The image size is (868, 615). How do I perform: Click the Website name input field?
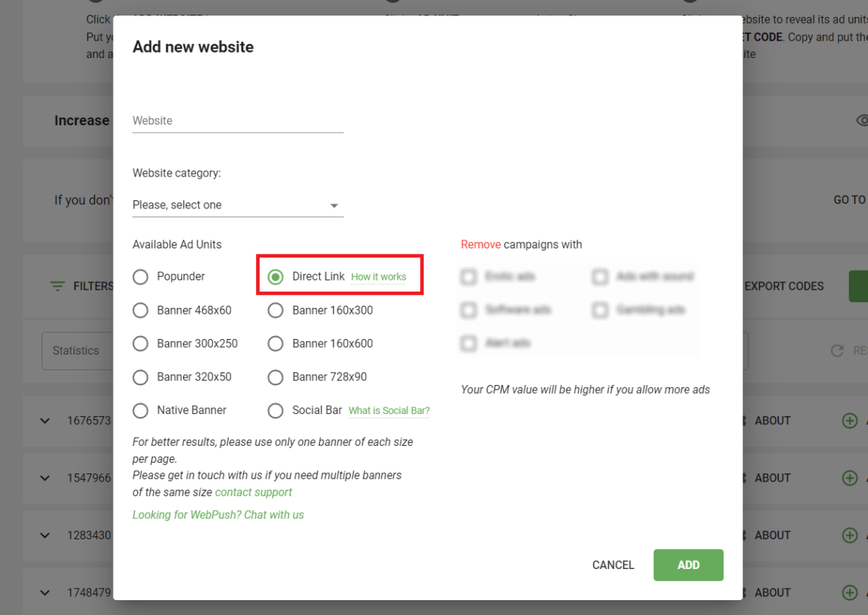point(237,120)
